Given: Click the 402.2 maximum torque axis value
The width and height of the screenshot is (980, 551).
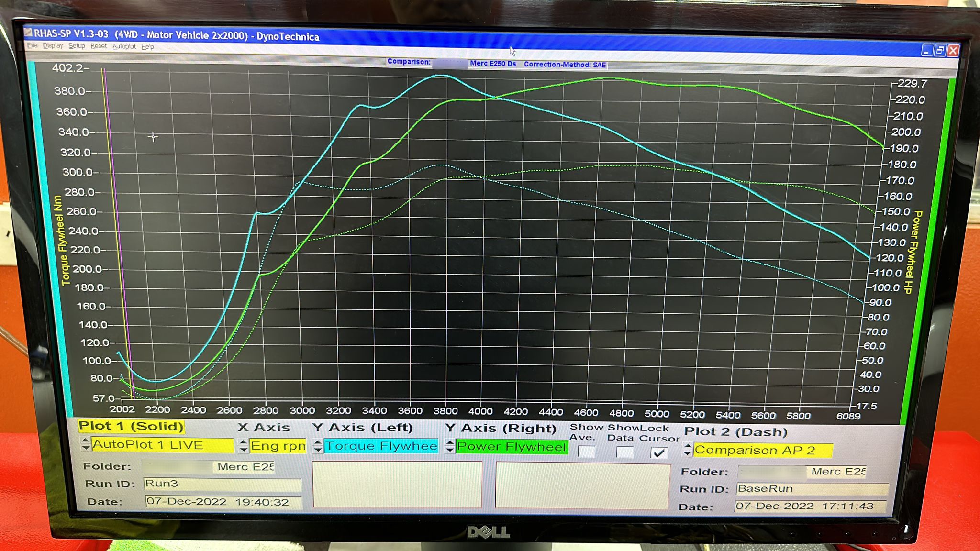Looking at the screenshot, I should click(x=67, y=68).
